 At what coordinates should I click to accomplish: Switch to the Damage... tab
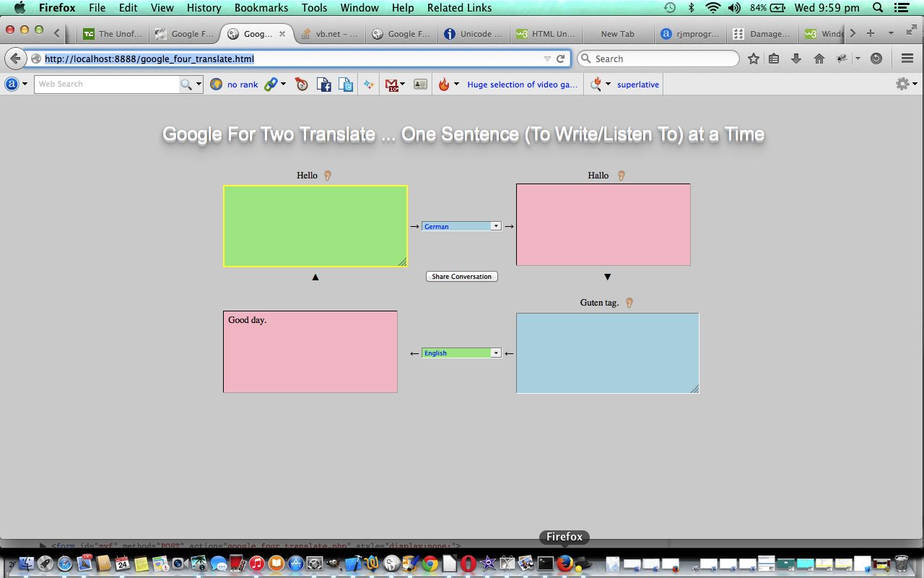[x=763, y=34]
